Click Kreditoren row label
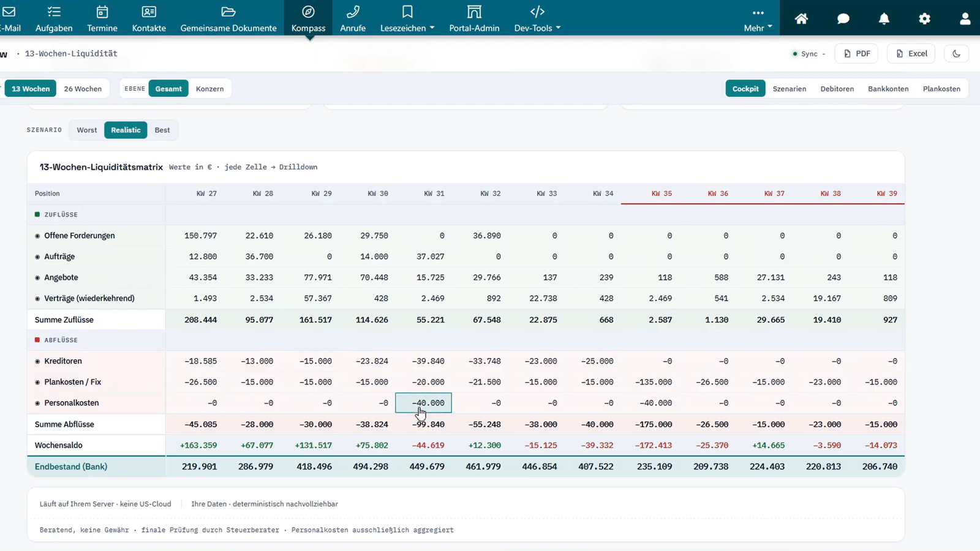This screenshot has height=551, width=980. coord(62,361)
